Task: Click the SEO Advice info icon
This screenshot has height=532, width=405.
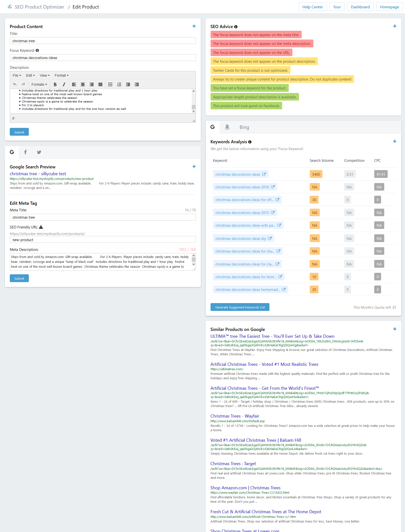Action: click(236, 27)
